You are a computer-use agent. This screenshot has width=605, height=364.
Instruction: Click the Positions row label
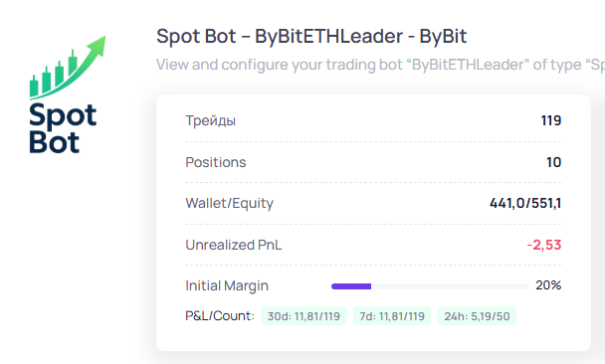pos(216,162)
